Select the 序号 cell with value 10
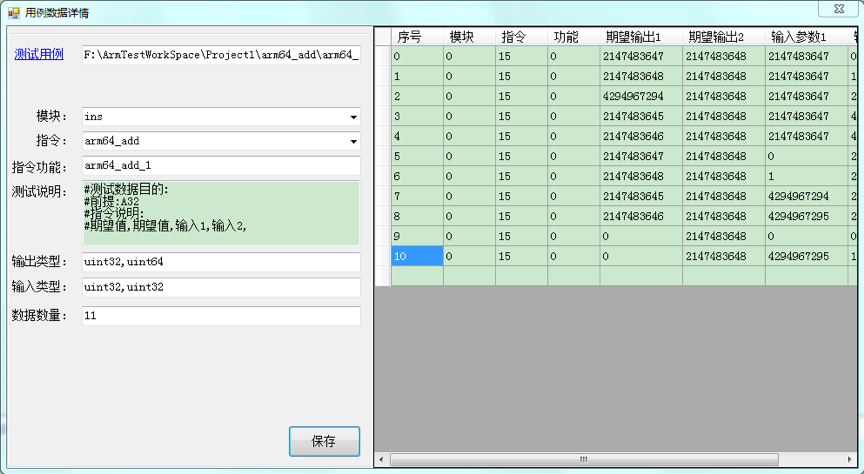The image size is (864, 474). pyautogui.click(x=417, y=256)
